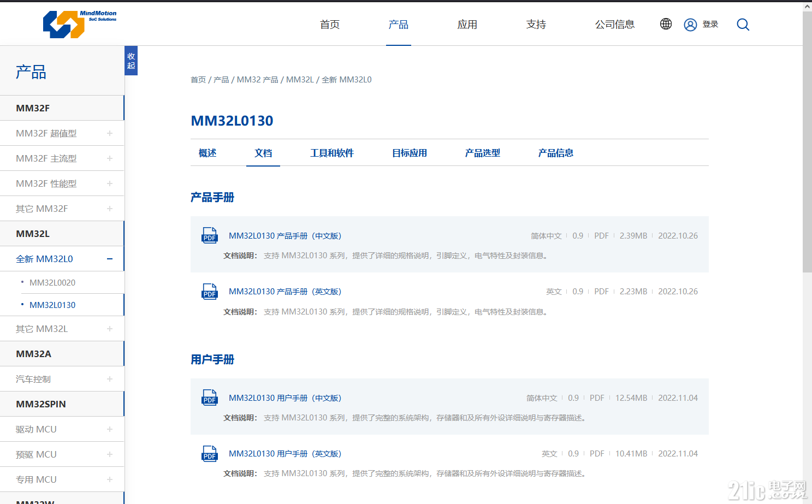
Task: Switch to the 产品信息 tab
Action: (x=556, y=153)
